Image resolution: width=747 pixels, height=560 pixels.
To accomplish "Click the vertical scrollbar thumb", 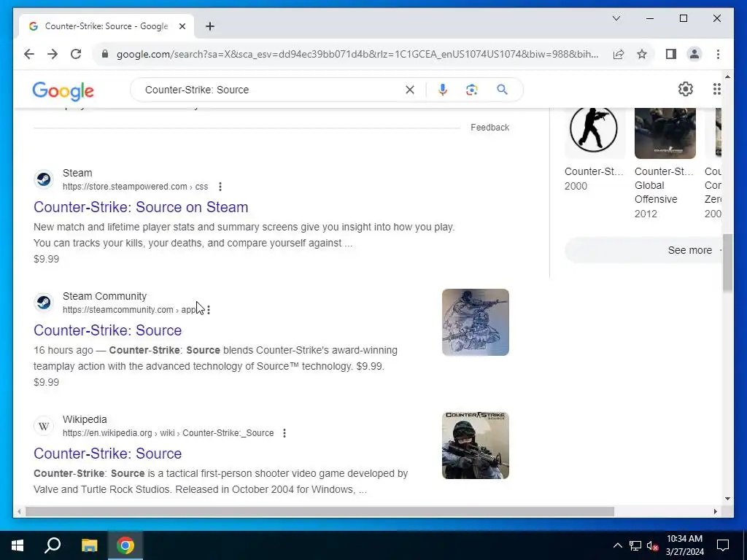I will 727,262.
